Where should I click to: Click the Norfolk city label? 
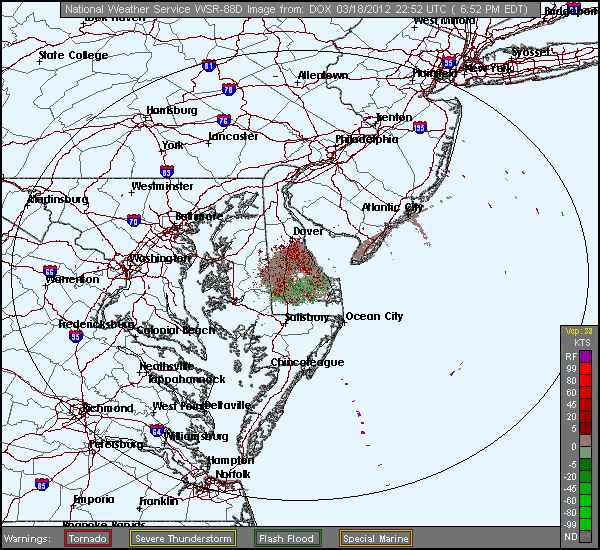pyautogui.click(x=233, y=475)
